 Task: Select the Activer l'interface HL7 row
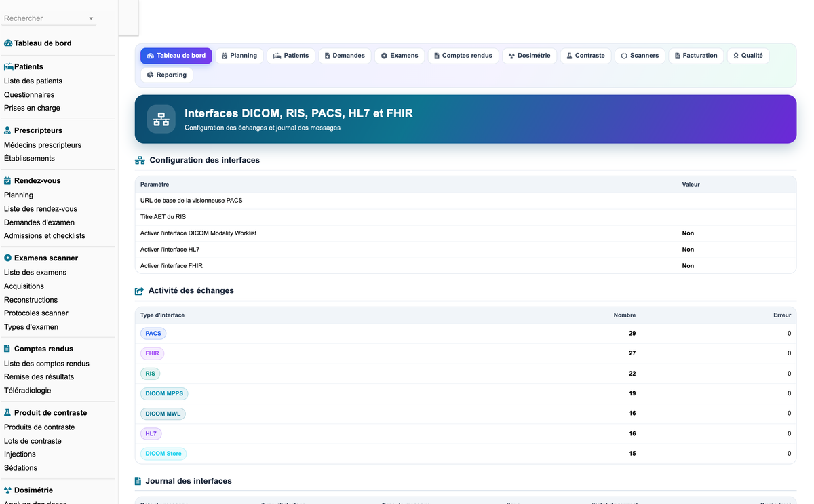(x=465, y=250)
